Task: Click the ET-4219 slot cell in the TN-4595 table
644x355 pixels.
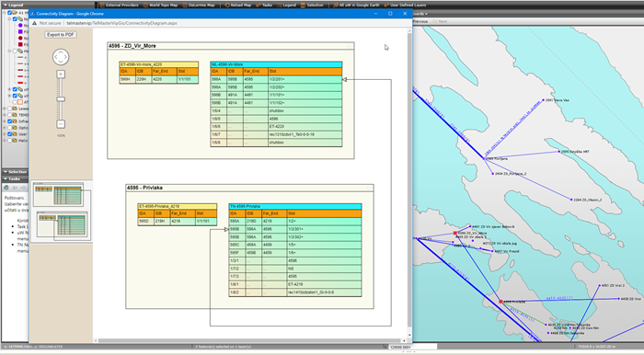Action: coord(324,284)
